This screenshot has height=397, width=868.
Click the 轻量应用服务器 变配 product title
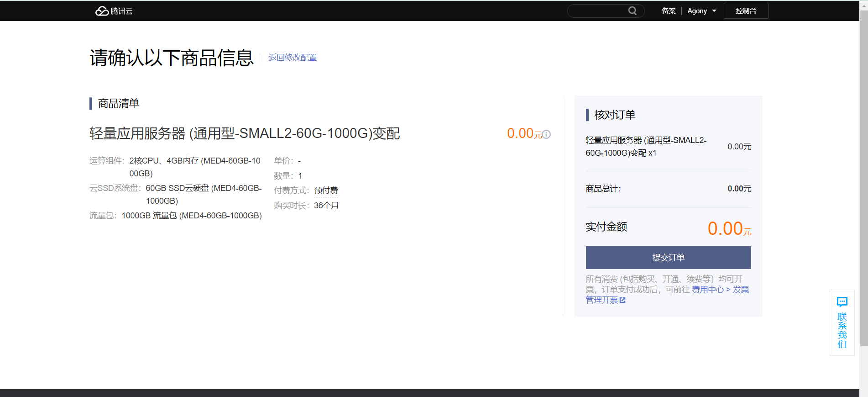tap(245, 133)
